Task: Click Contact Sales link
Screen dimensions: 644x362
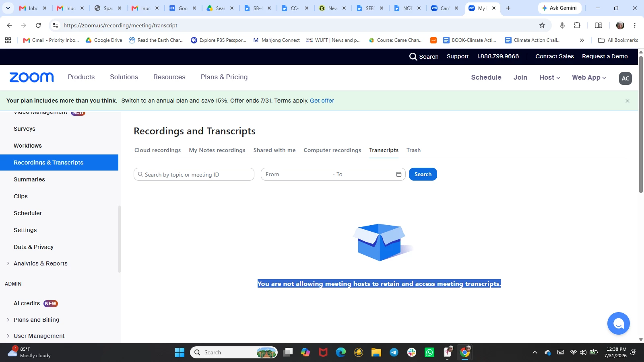Action: 555,56
